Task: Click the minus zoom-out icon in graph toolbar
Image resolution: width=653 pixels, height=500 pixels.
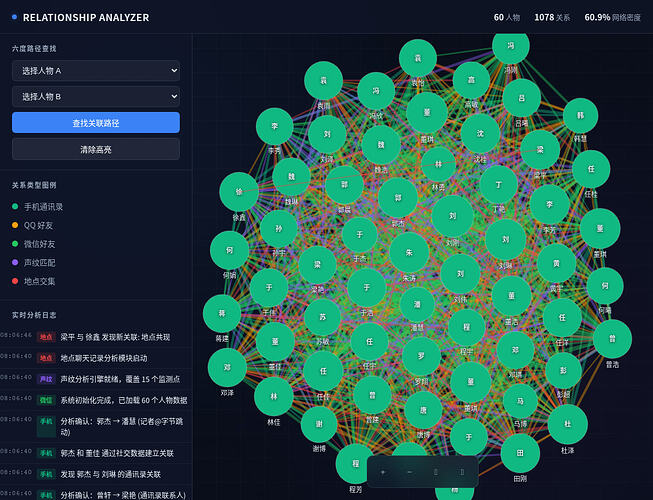Action: pos(409,472)
